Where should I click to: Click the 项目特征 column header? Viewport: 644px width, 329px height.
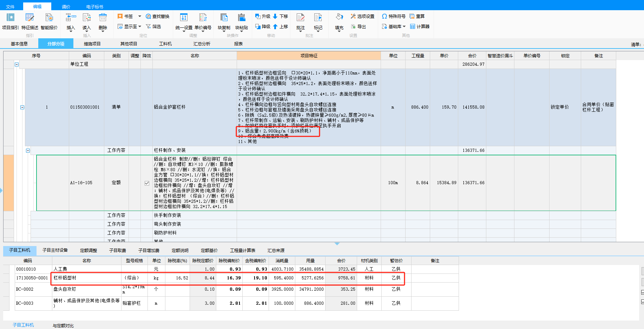309,56
